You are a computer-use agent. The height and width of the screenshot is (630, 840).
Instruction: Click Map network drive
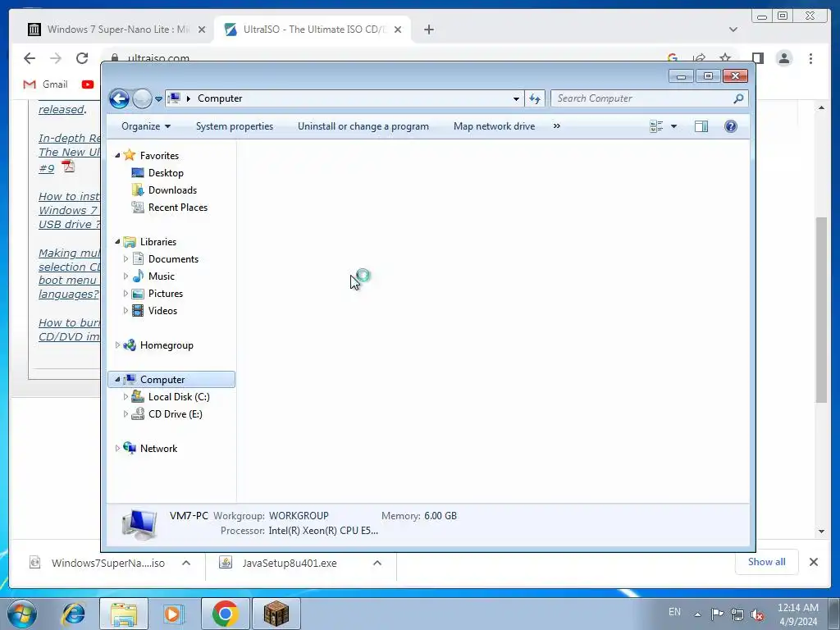[x=494, y=126]
